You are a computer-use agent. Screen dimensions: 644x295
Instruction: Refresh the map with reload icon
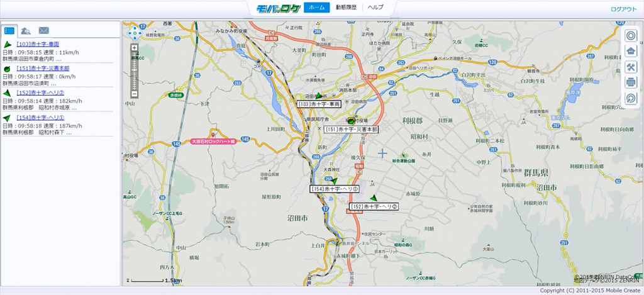[631, 98]
